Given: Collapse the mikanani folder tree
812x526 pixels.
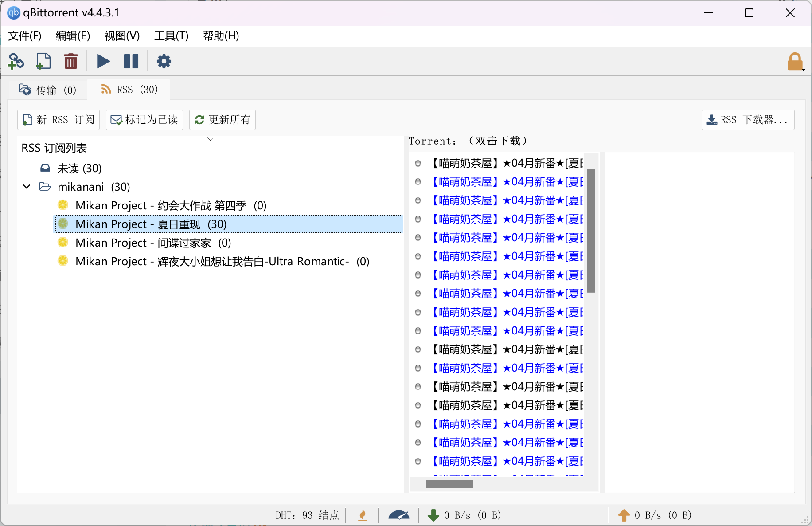Looking at the screenshot, I should (27, 187).
